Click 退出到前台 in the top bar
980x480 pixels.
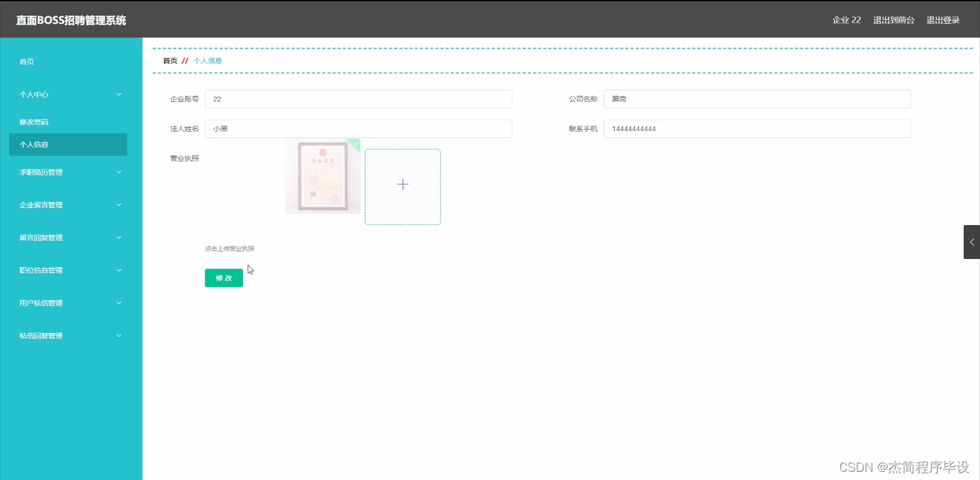click(894, 20)
